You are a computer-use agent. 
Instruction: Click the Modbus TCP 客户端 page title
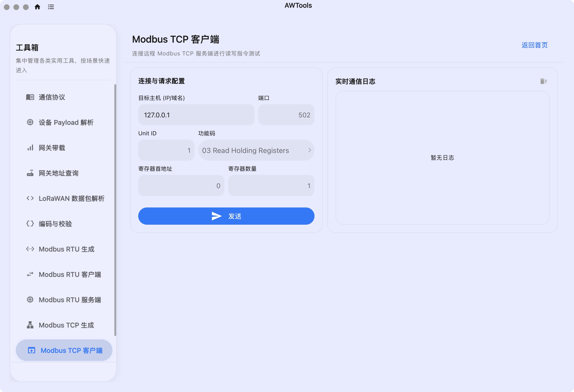coord(176,39)
